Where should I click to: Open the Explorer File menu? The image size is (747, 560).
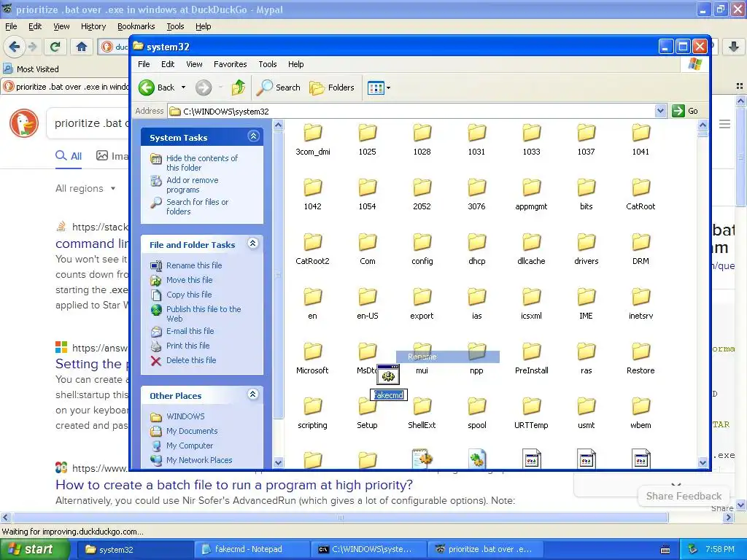coord(144,64)
